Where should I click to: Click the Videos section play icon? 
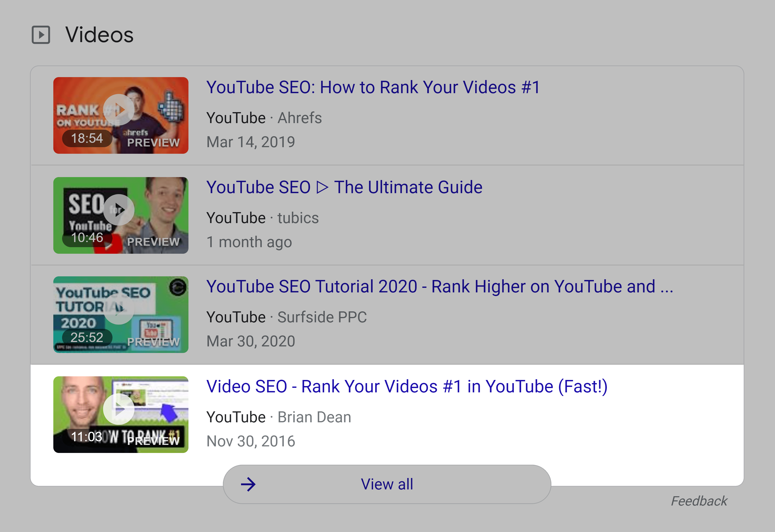[41, 35]
